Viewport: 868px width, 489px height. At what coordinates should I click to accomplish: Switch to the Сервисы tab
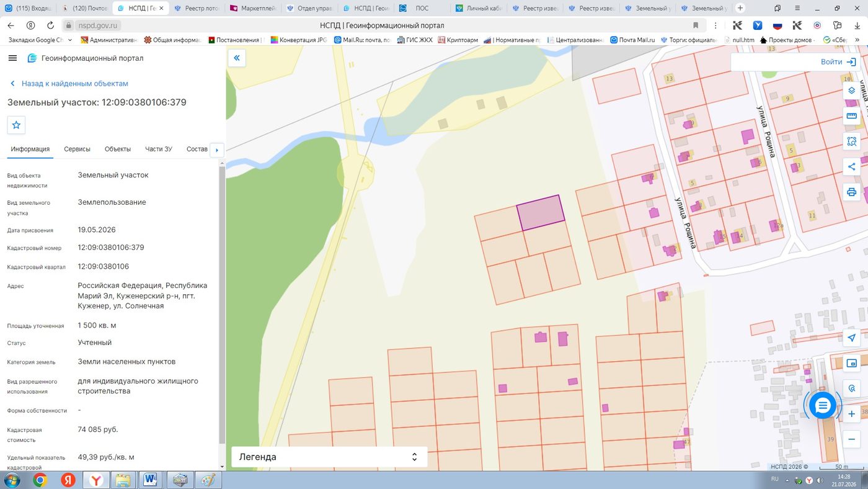[x=77, y=149]
